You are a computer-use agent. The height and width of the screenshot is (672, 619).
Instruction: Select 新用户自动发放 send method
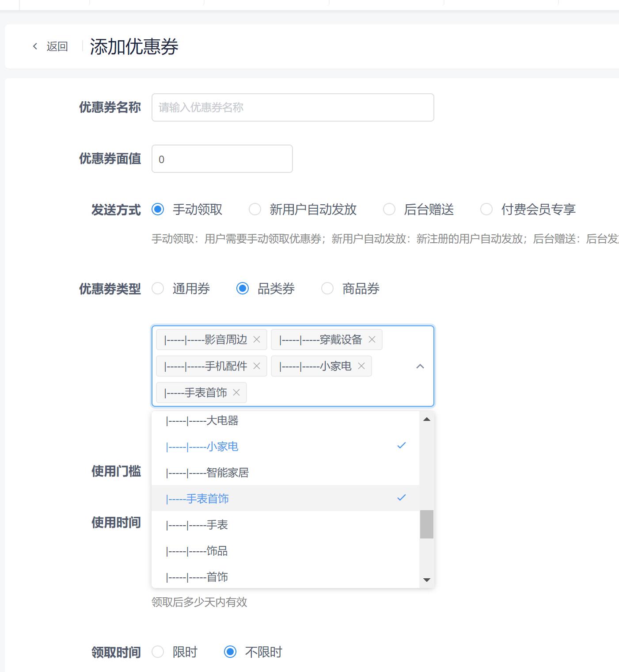[x=255, y=209]
